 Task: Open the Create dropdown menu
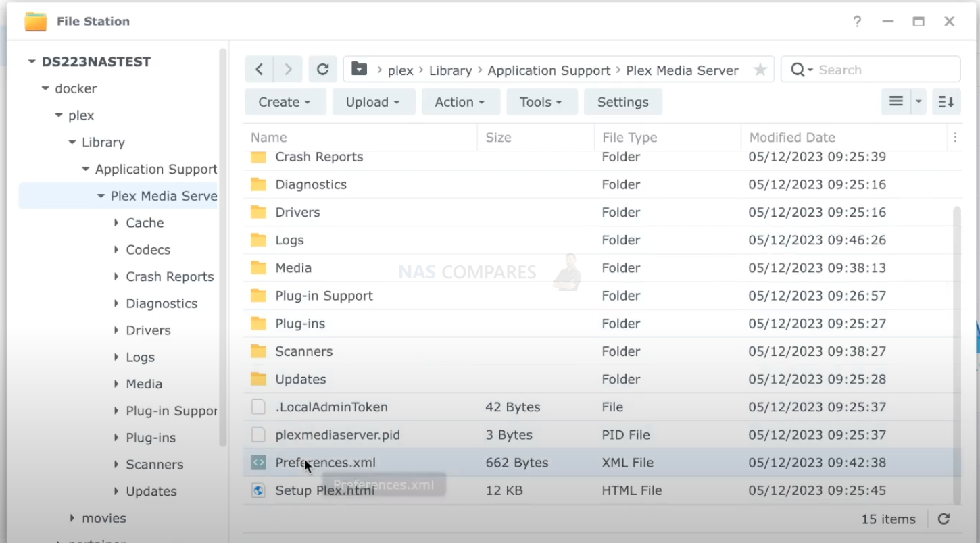(285, 102)
